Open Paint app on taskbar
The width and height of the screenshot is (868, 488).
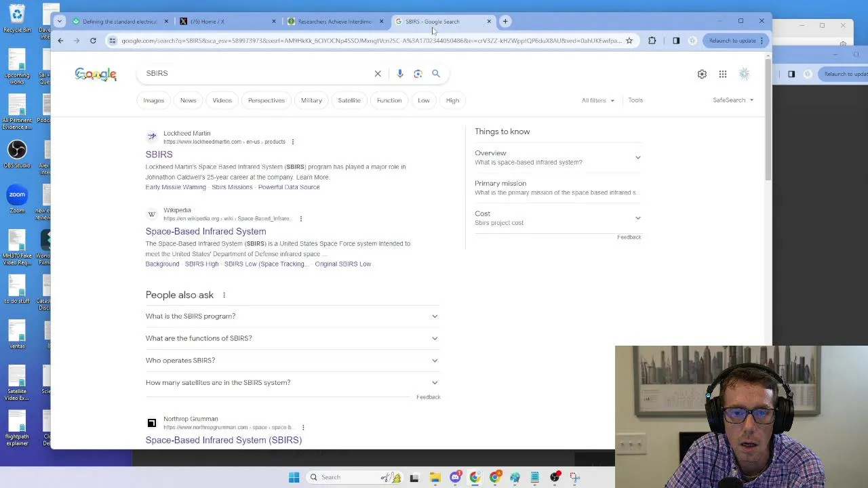[515, 477]
